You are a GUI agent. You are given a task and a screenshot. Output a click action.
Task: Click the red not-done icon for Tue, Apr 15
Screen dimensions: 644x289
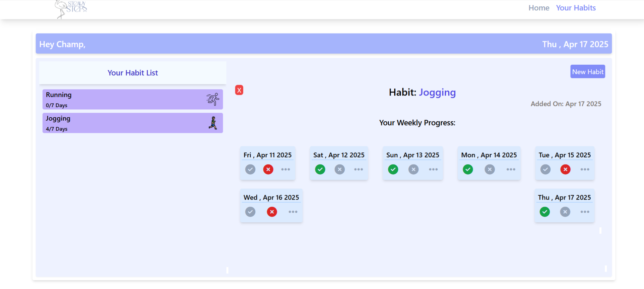(565, 169)
